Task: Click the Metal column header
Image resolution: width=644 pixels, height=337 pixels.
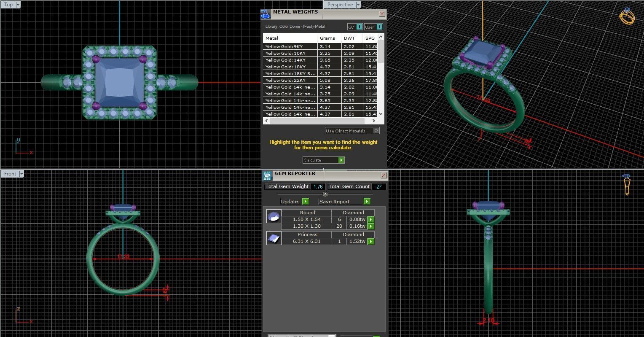Action: coord(290,38)
